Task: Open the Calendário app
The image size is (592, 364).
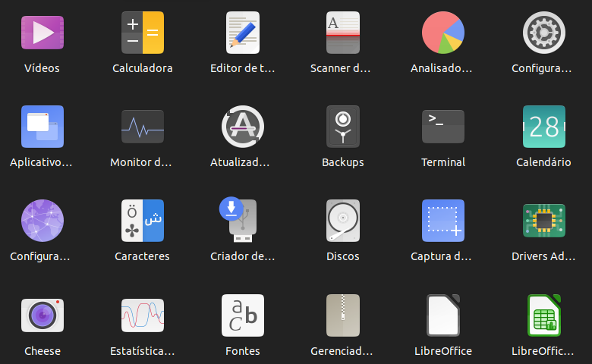Action: (x=543, y=127)
